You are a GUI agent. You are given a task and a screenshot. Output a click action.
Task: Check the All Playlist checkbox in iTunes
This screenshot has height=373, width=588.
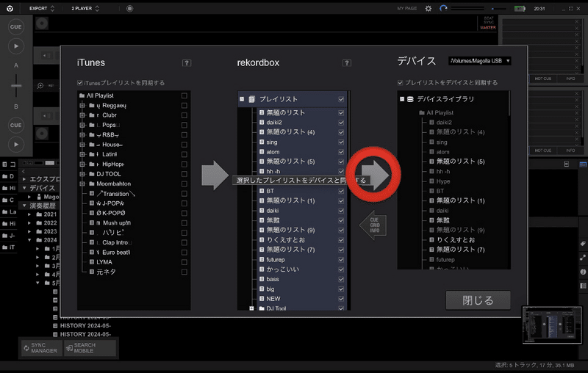(x=184, y=96)
